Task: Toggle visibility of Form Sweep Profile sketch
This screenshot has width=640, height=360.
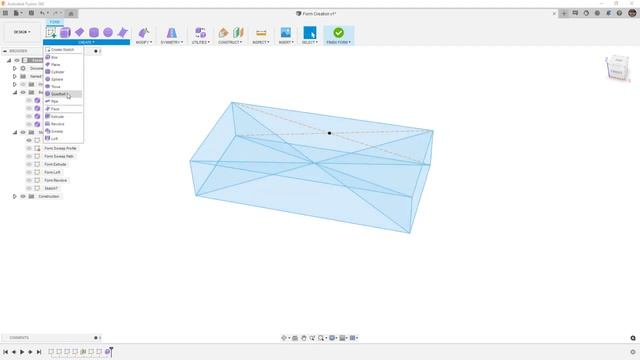Action: point(29,148)
